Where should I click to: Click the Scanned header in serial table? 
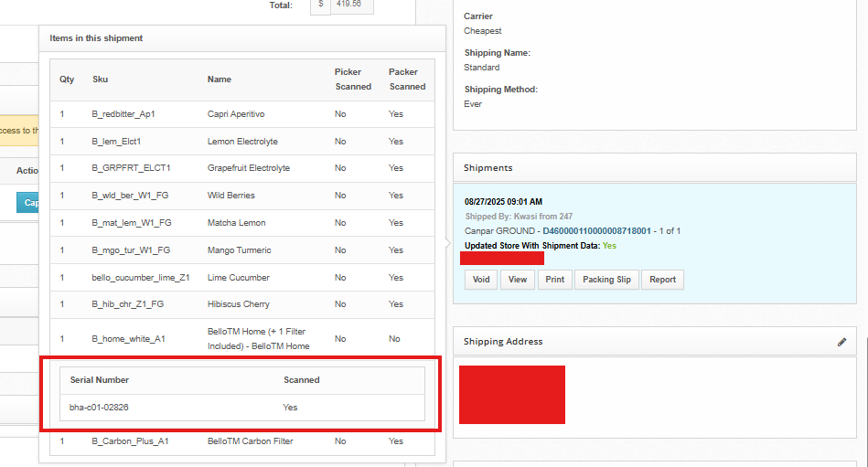pos(302,380)
